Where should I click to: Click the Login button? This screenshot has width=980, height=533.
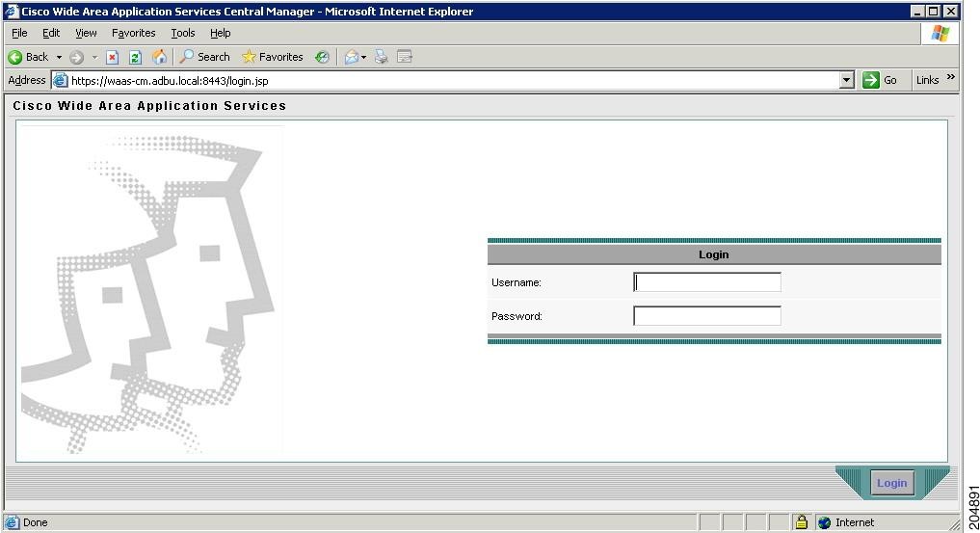(892, 483)
